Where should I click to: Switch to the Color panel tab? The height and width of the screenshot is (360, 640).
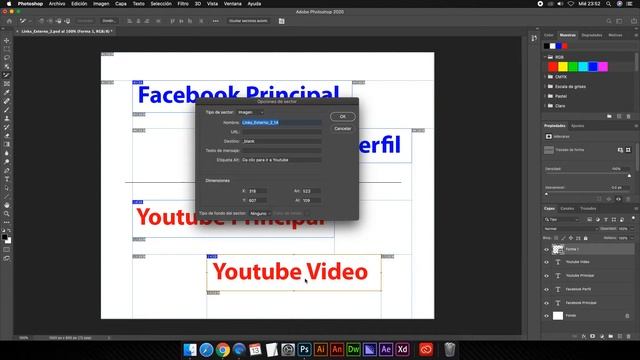tap(549, 35)
